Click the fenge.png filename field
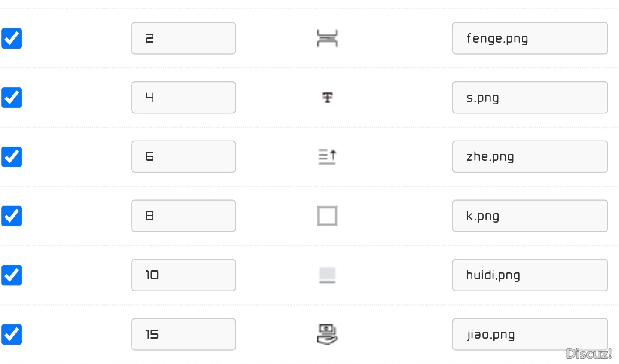This screenshot has height=364, width=619. tap(530, 38)
